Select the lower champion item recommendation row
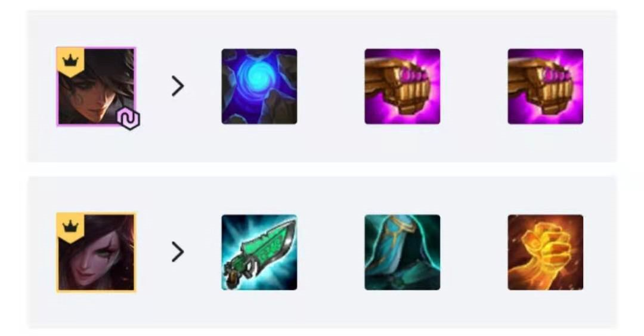The height and width of the screenshot is (336, 644). (x=322, y=253)
